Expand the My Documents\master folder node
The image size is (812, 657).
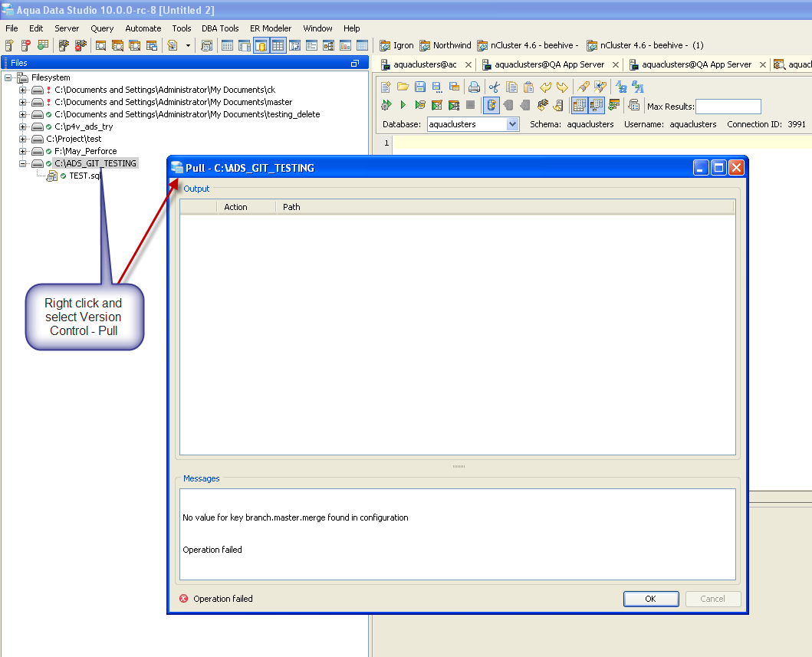22,103
